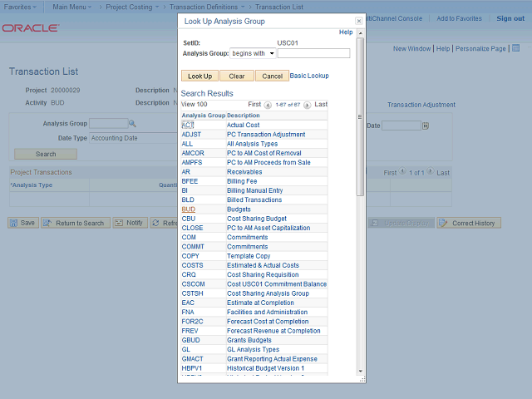Click the Analysis Group lookup magnifier icon
This screenshot has height=399, width=532.
point(132,124)
